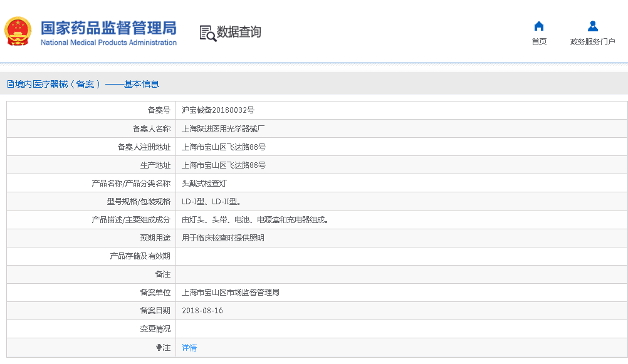Click the 国家药品监督管理局 site title
The image size is (628, 364).
108,28
